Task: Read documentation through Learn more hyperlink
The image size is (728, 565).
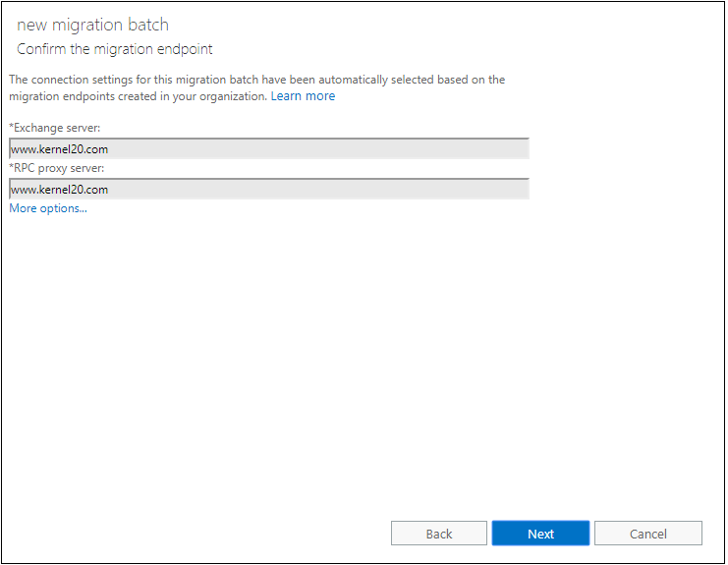Action: pos(303,96)
